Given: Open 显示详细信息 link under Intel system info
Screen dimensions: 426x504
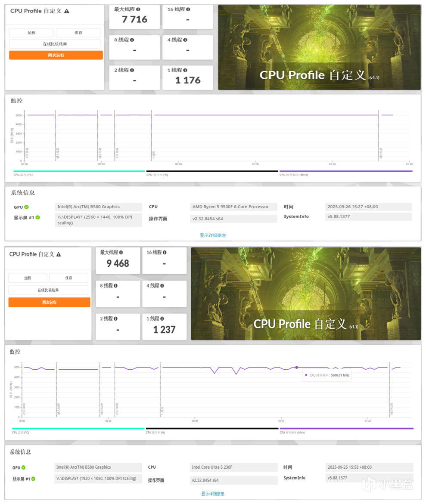Looking at the screenshot, I should coord(213,494).
